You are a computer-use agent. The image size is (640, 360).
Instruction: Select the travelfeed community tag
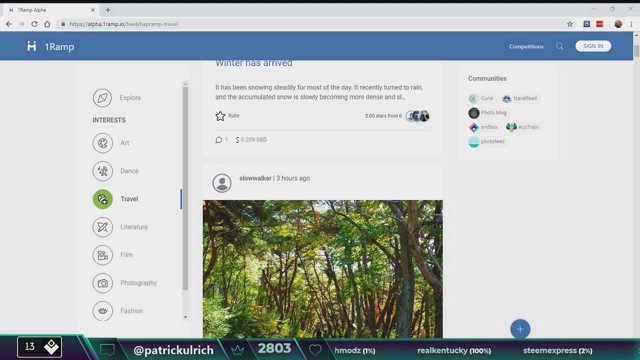(520, 98)
